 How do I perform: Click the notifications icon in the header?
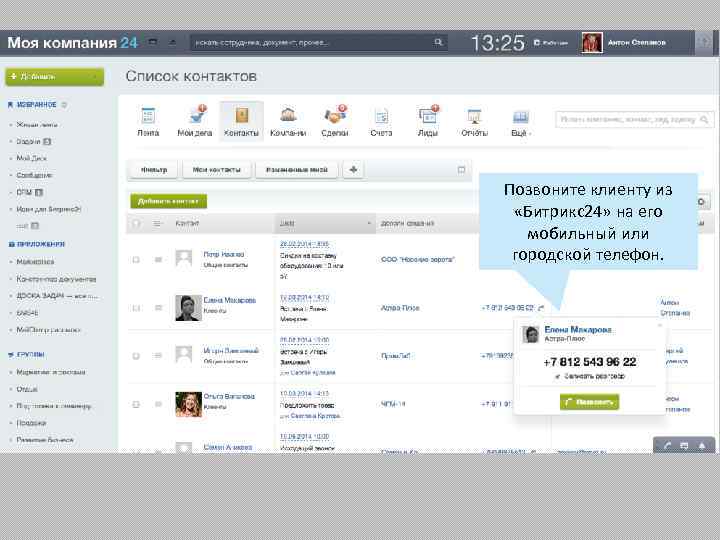click(x=172, y=42)
